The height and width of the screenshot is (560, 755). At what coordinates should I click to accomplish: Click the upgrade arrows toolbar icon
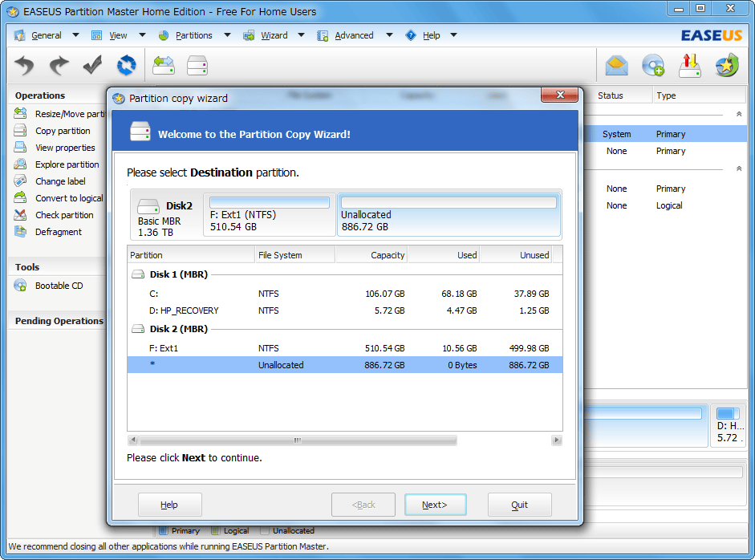[689, 66]
